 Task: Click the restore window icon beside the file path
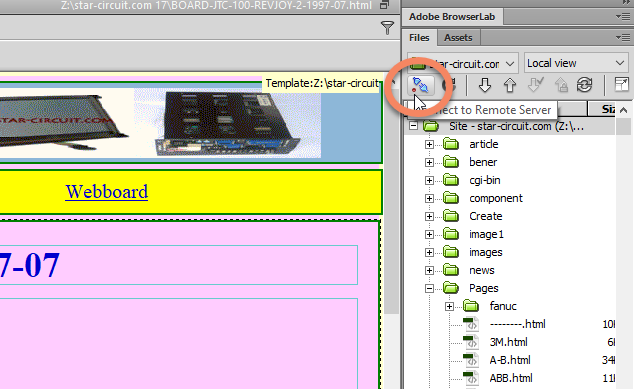pyautogui.click(x=385, y=5)
